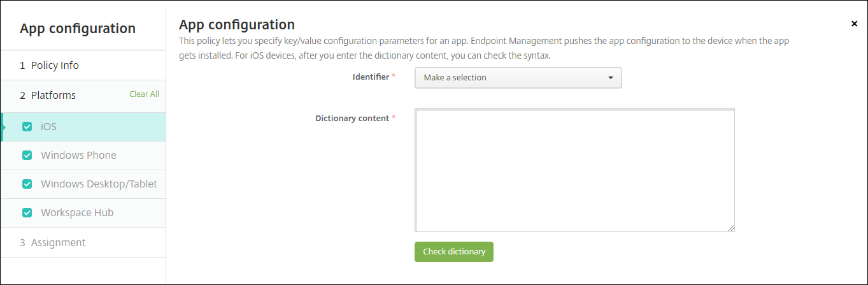Viewport: 868px width, 285px height.
Task: Jump to the Assignment step
Action: tap(58, 242)
